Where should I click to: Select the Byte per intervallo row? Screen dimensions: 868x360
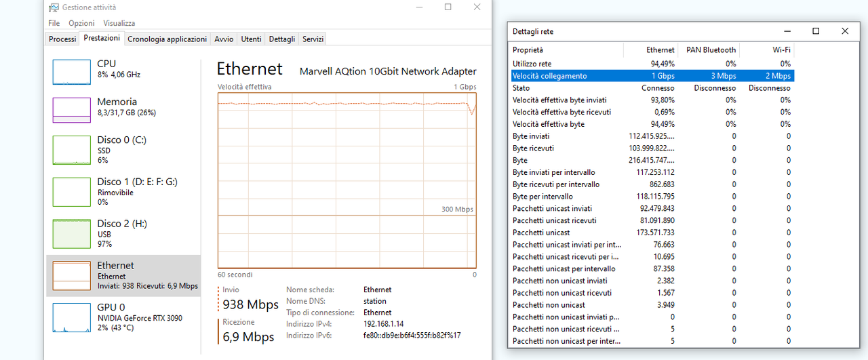coord(652,197)
